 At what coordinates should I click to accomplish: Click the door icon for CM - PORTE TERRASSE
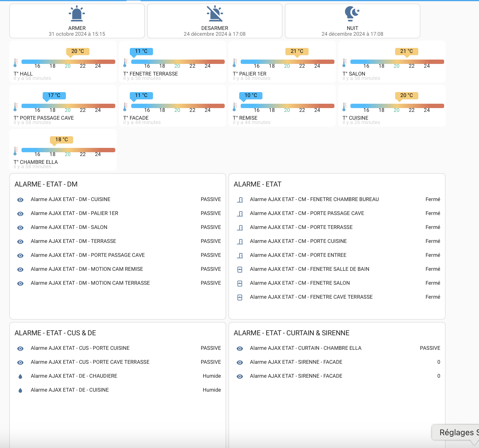pyautogui.click(x=240, y=227)
